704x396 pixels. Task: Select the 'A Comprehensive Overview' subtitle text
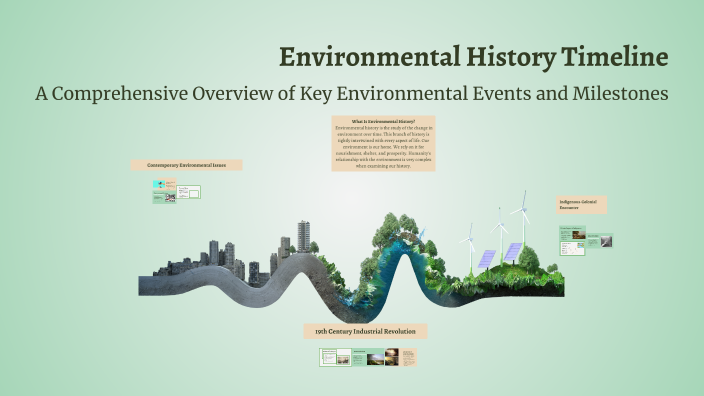tap(352, 93)
